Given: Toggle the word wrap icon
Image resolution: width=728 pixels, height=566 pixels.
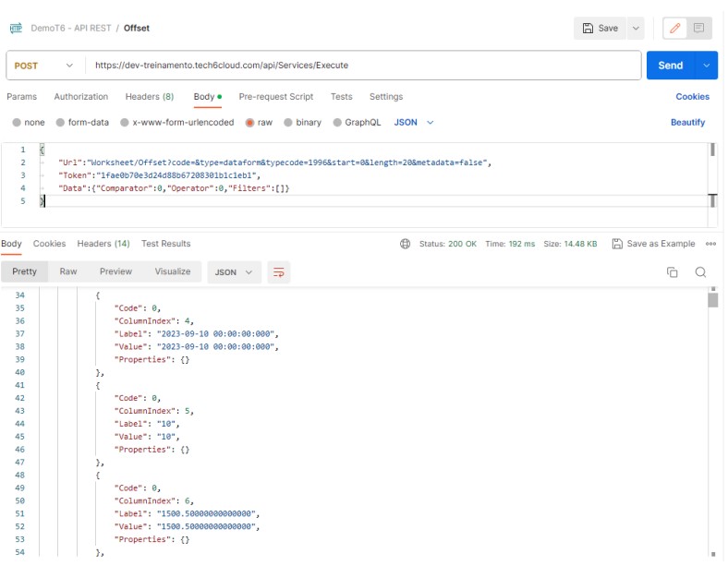Looking at the screenshot, I should coord(279,272).
